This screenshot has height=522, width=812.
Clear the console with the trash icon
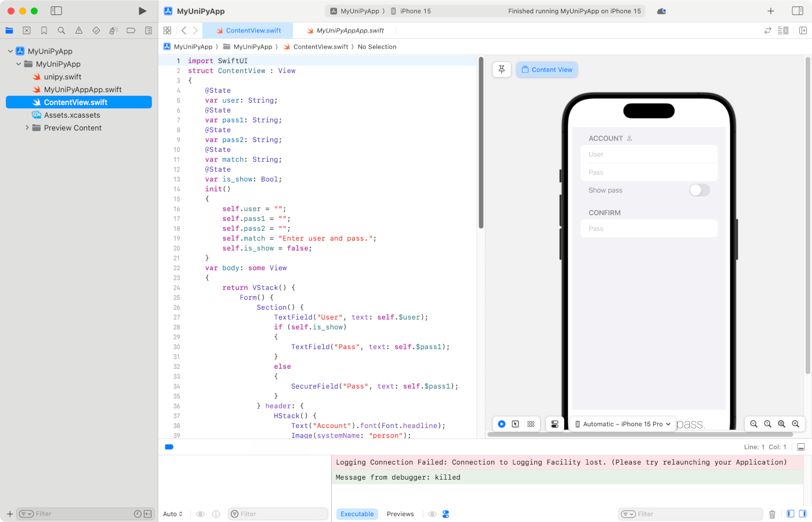(x=772, y=514)
